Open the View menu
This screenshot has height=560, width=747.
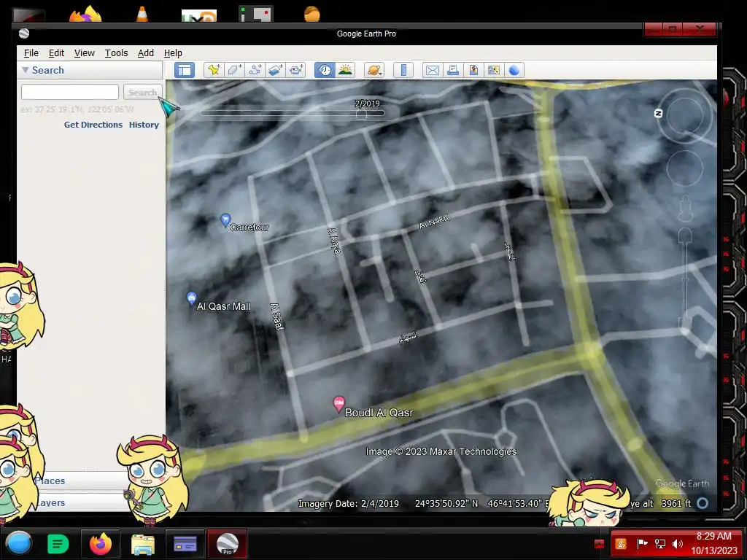pos(85,52)
